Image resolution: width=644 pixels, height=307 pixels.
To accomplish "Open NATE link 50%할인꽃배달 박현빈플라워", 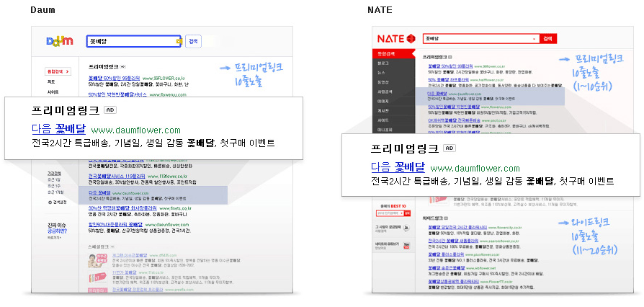I will [452, 106].
